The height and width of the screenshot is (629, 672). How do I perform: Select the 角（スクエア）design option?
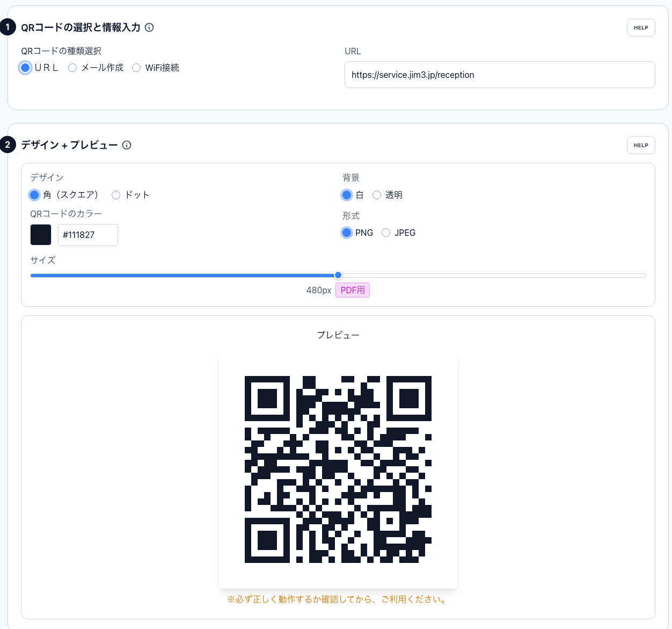(x=34, y=194)
